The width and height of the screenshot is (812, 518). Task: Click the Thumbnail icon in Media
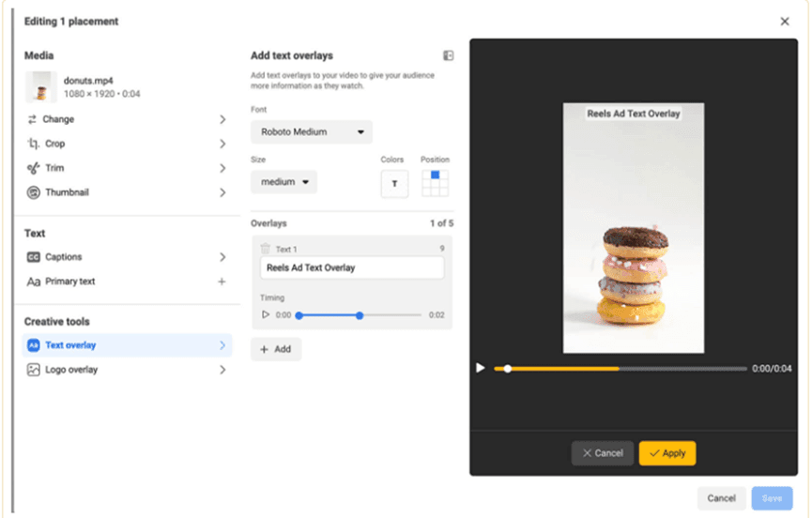click(33, 192)
